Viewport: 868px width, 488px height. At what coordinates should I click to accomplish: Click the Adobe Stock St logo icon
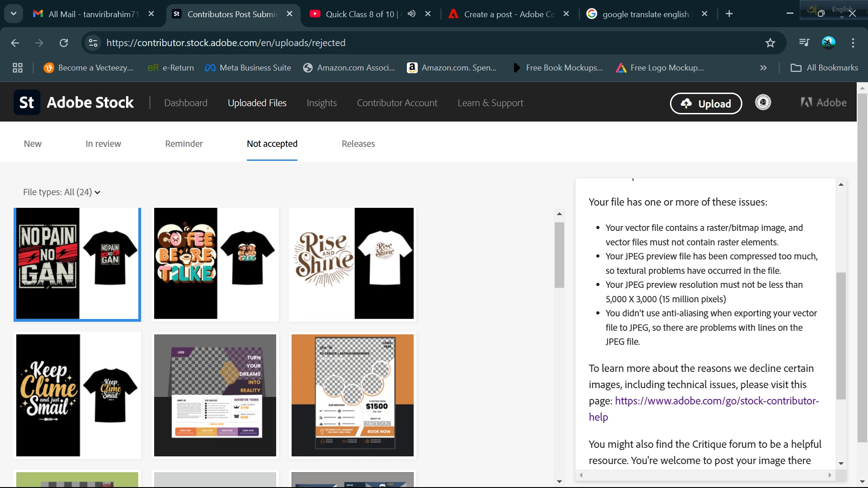(27, 103)
